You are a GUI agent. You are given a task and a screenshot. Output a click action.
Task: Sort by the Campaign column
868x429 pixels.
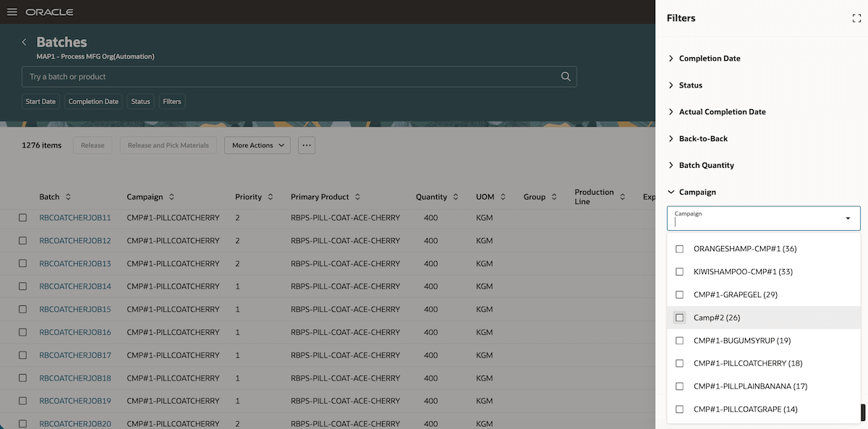(171, 197)
